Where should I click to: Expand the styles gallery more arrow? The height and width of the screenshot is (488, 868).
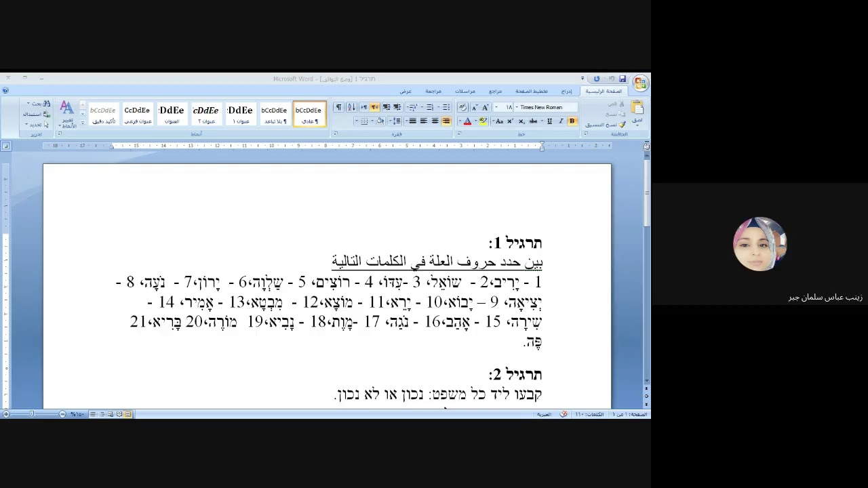(83, 123)
